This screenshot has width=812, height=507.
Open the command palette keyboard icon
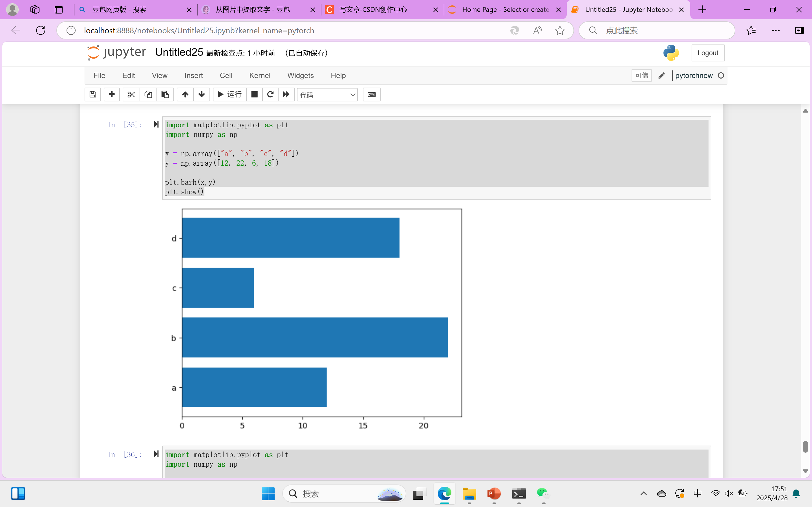pos(371,95)
